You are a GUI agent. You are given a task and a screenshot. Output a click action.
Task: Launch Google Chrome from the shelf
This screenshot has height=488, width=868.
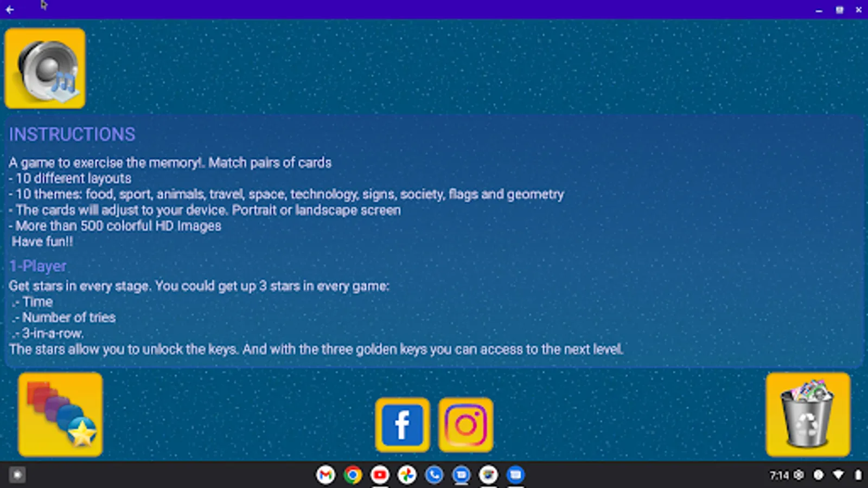[353, 474]
